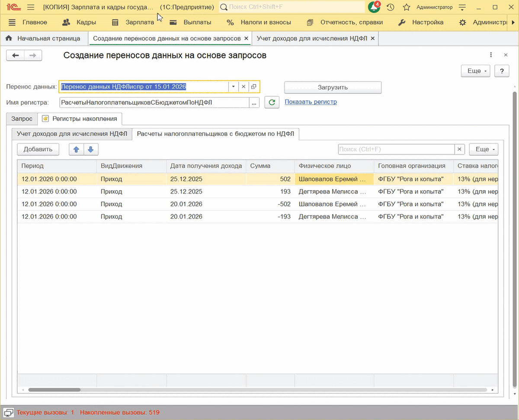Go back with the left arrow button
Viewport: 519px width, 420px height.
(x=16, y=55)
